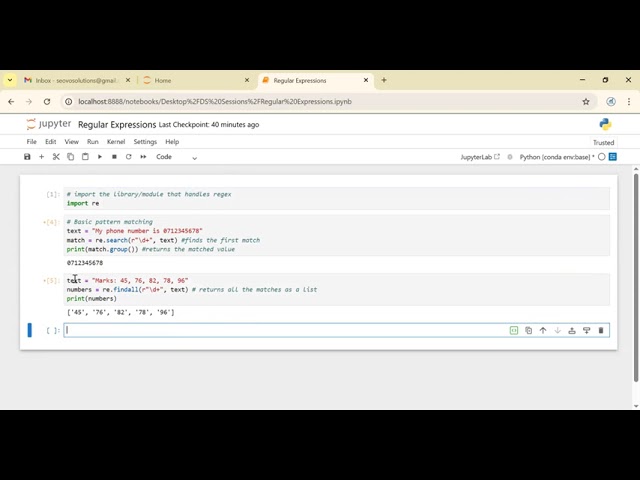Move the active cell down
Screen dimensions: 640x480
(558, 330)
